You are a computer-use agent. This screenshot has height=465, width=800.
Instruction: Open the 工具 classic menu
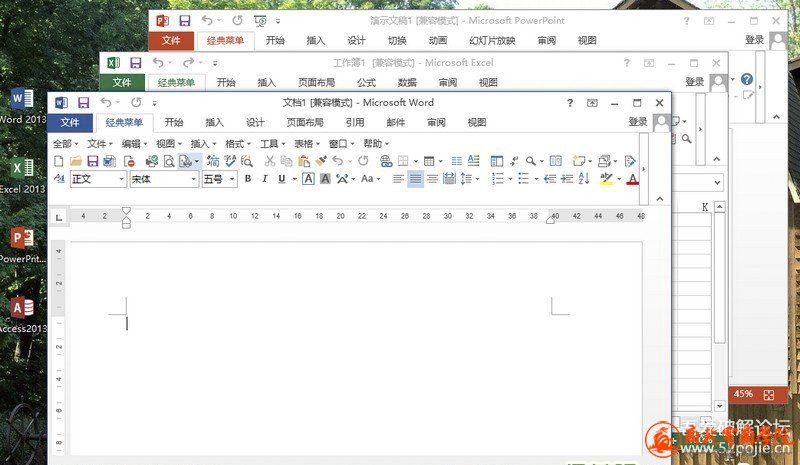coord(272,144)
